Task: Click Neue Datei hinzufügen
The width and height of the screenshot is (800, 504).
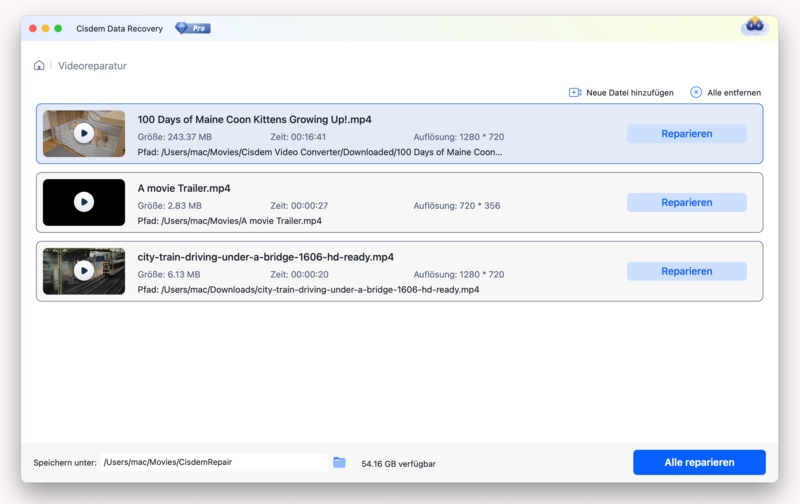Action: [630, 92]
